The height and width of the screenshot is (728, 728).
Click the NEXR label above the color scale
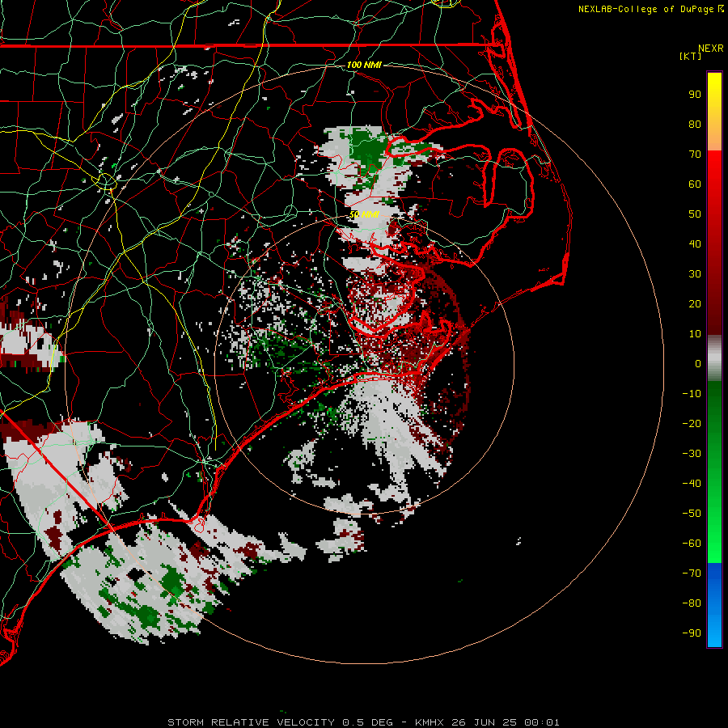pyautogui.click(x=710, y=49)
